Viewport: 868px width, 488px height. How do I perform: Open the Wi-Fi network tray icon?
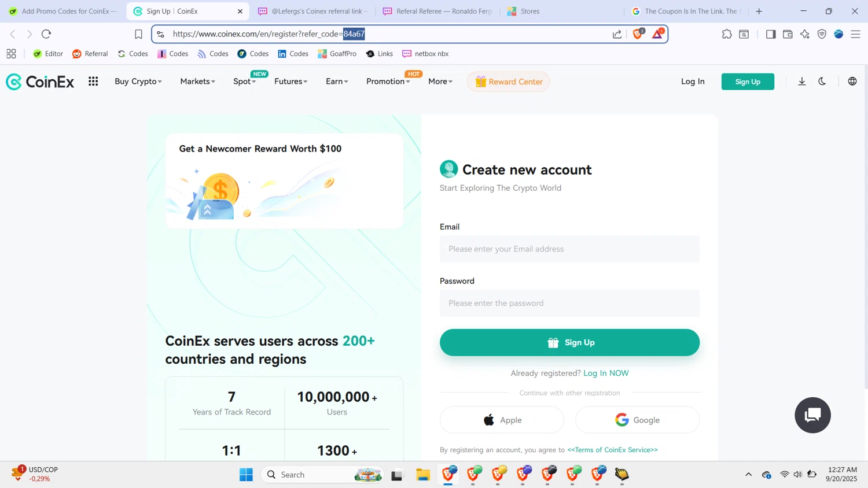(785, 475)
